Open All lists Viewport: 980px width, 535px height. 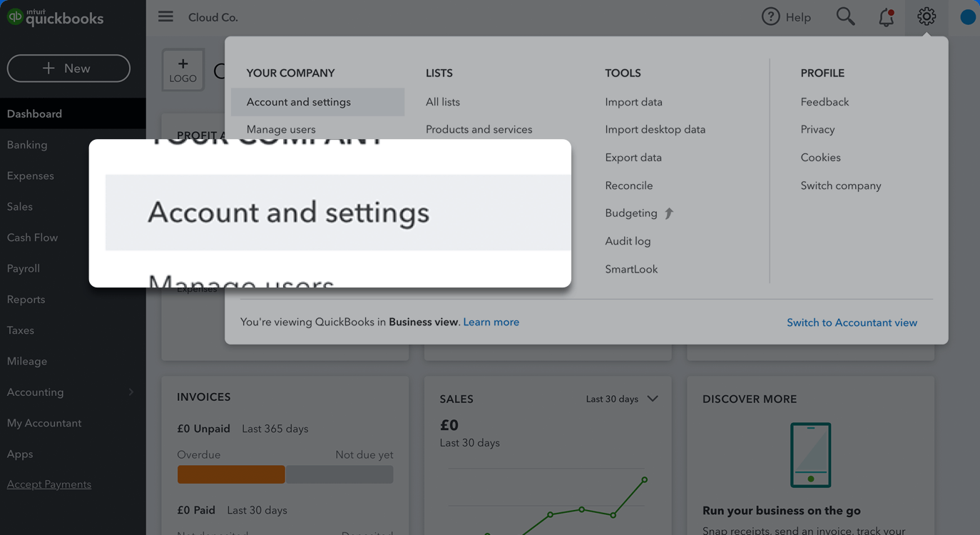tap(443, 102)
